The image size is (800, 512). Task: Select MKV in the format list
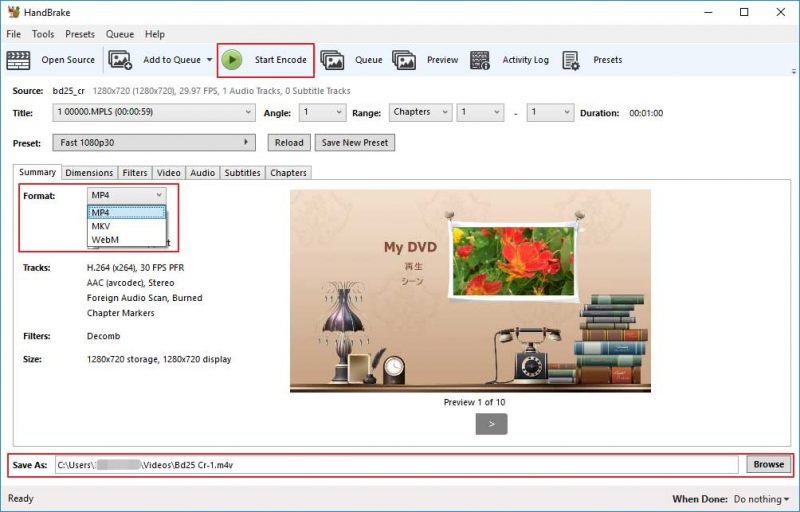pos(127,226)
